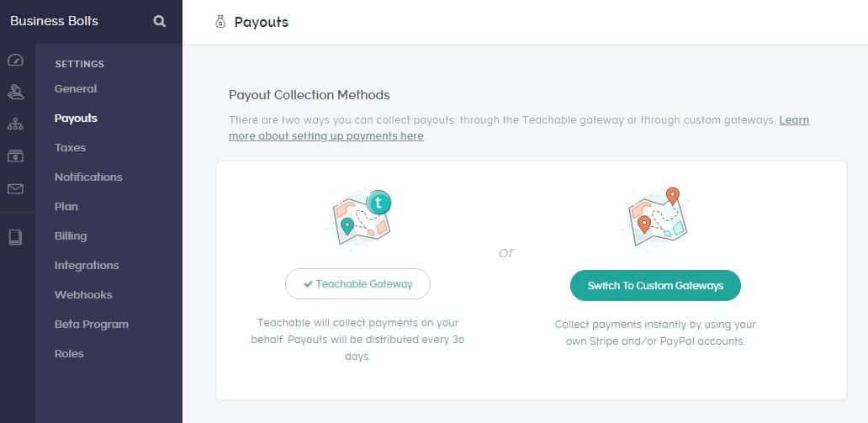Click the site hierarchy icon in sidebar
The image size is (868, 423).
coord(15,124)
